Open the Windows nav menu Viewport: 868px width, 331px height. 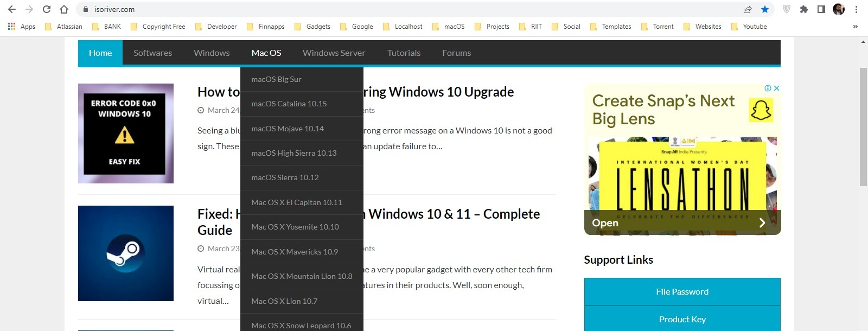[212, 53]
